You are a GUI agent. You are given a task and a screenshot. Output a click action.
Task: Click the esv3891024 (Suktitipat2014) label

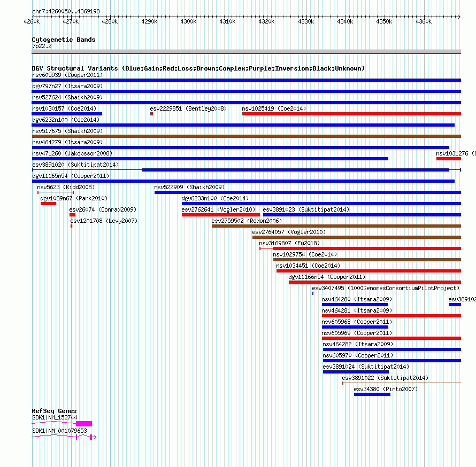point(366,367)
